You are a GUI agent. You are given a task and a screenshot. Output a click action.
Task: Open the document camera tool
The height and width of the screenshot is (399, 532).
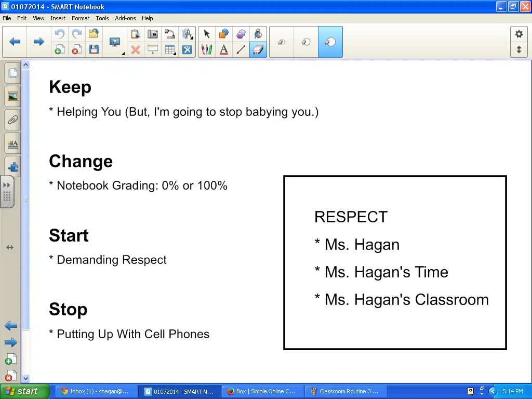170,34
